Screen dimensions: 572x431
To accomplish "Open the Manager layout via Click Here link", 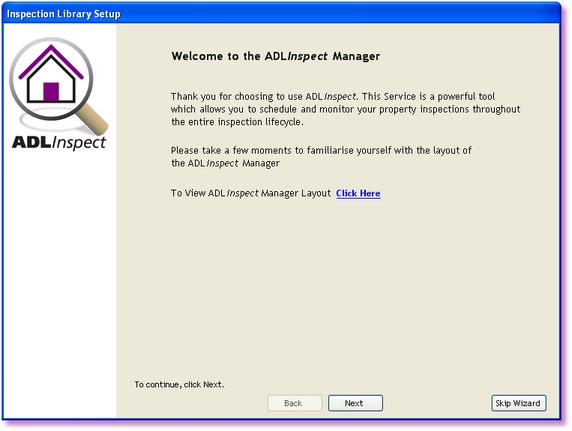I will (x=358, y=193).
